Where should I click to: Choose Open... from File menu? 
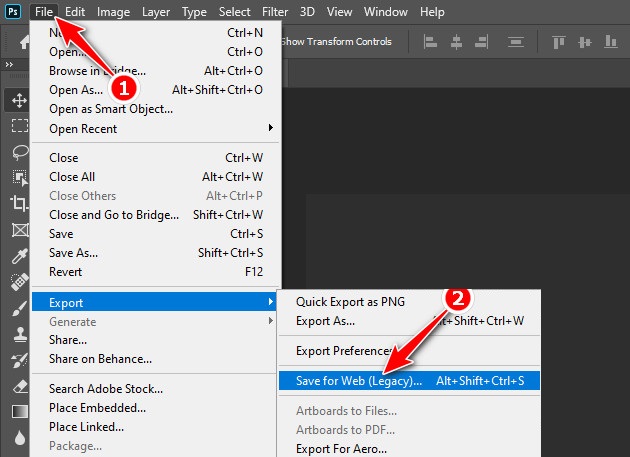pos(155,52)
